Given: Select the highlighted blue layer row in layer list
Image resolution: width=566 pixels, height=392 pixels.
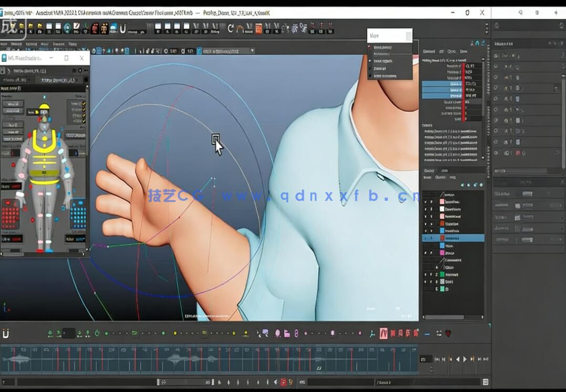Looking at the screenshot, I should click(x=453, y=238).
